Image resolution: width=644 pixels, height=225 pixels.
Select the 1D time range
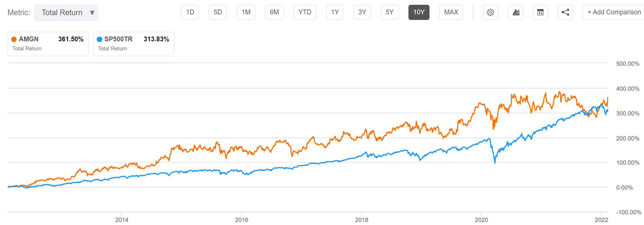[x=190, y=12]
